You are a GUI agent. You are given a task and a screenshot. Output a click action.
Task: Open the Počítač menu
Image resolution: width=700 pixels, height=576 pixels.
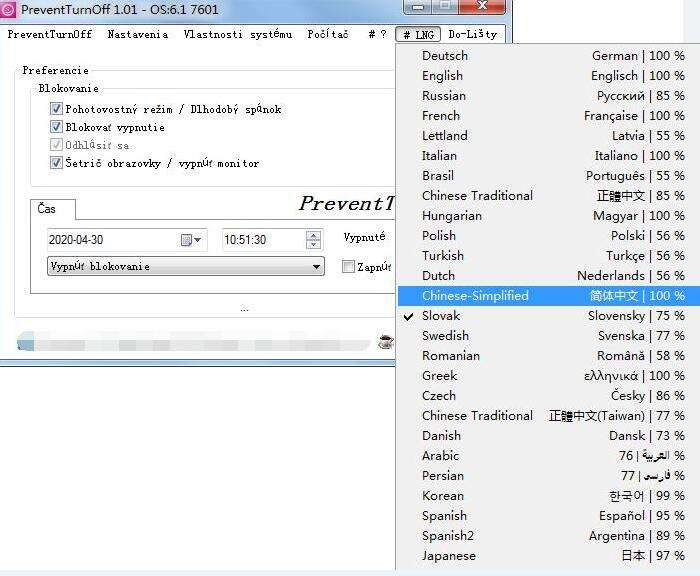pyautogui.click(x=328, y=34)
